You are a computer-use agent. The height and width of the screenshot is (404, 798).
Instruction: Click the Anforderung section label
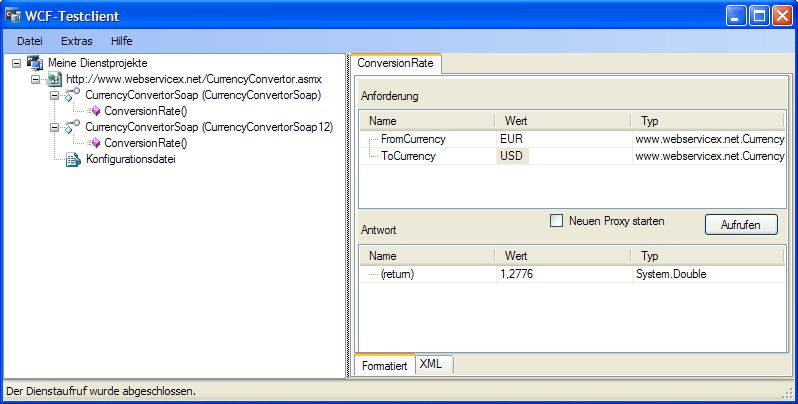click(x=389, y=96)
